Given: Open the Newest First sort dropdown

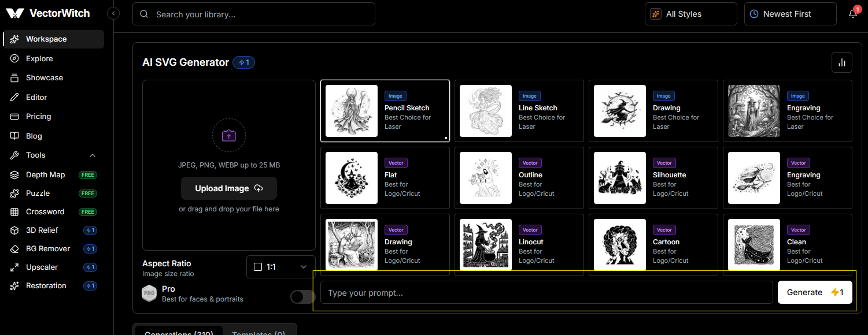Looking at the screenshot, I should 791,14.
